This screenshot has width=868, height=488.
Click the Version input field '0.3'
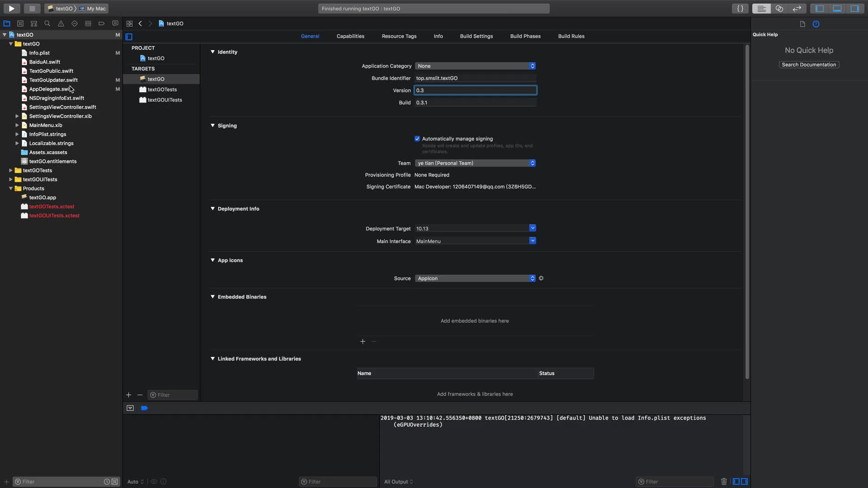(x=475, y=90)
